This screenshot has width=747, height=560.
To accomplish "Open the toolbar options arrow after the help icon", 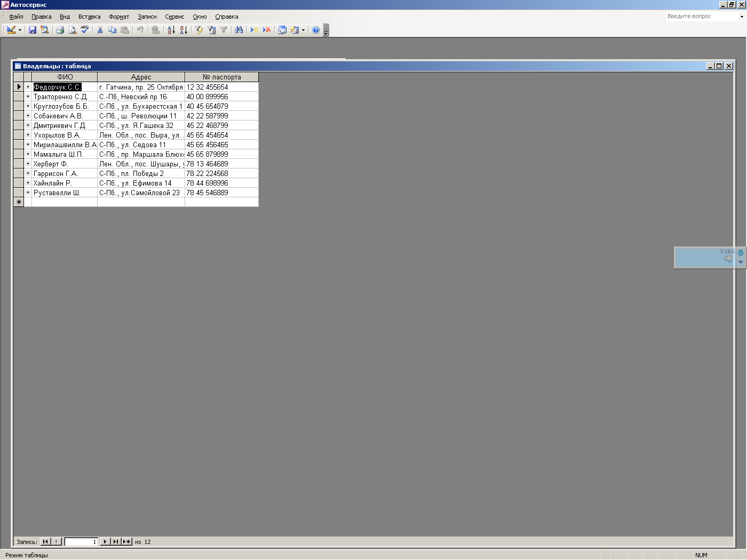I will (326, 30).
